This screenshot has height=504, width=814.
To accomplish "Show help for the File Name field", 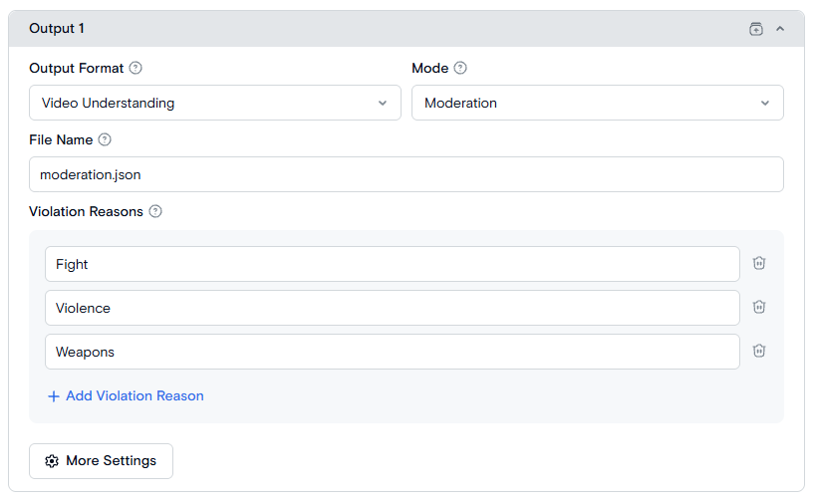I will click(105, 140).
